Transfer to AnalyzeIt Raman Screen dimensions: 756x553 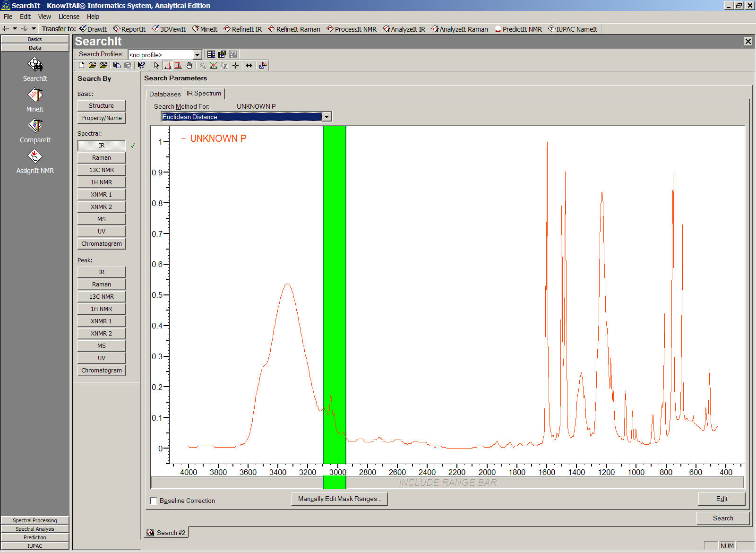460,29
